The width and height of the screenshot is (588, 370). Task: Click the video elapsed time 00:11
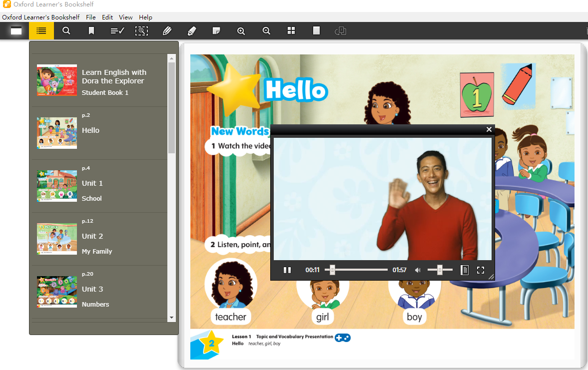pyautogui.click(x=312, y=270)
